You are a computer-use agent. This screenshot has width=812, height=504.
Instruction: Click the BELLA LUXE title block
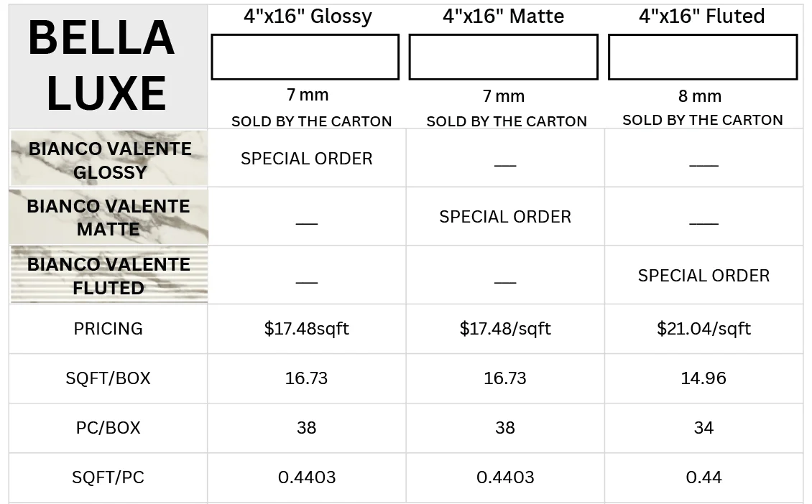(x=101, y=66)
